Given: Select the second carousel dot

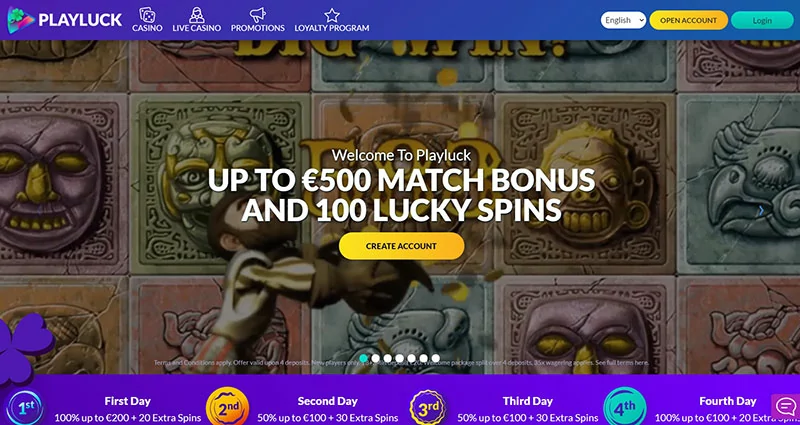Looking at the screenshot, I should (376, 358).
